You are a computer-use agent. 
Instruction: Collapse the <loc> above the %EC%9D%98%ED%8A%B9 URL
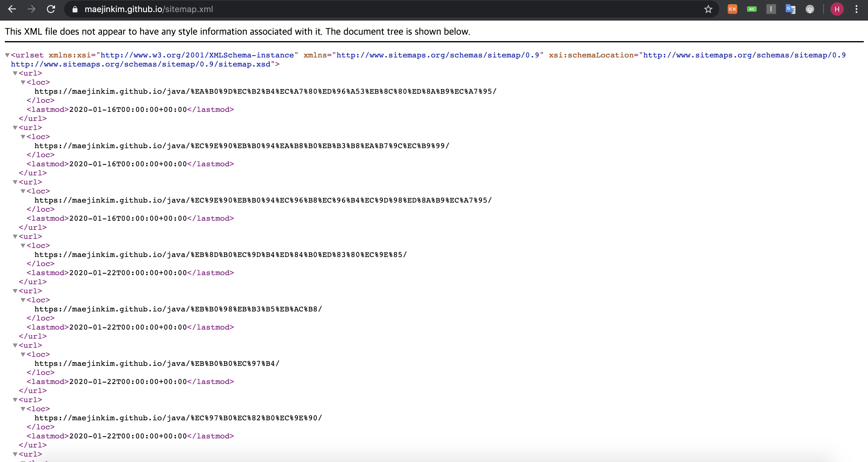(x=23, y=191)
